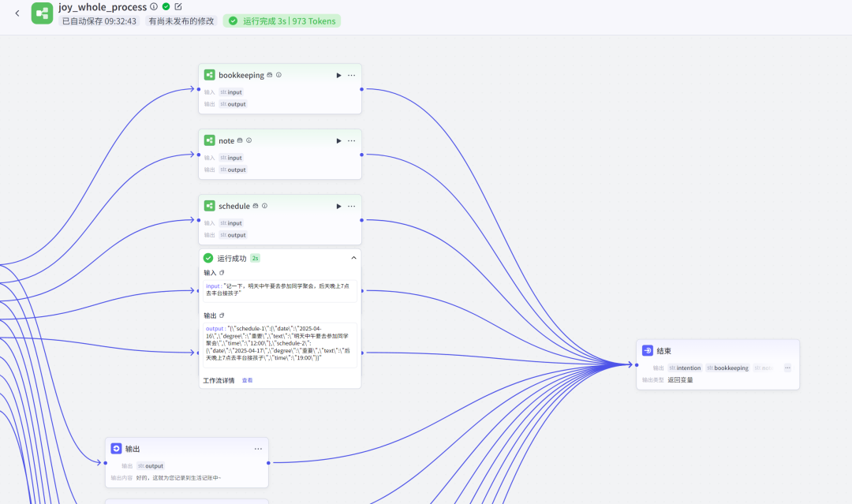Click the 运行完成 status badge

(x=282, y=21)
